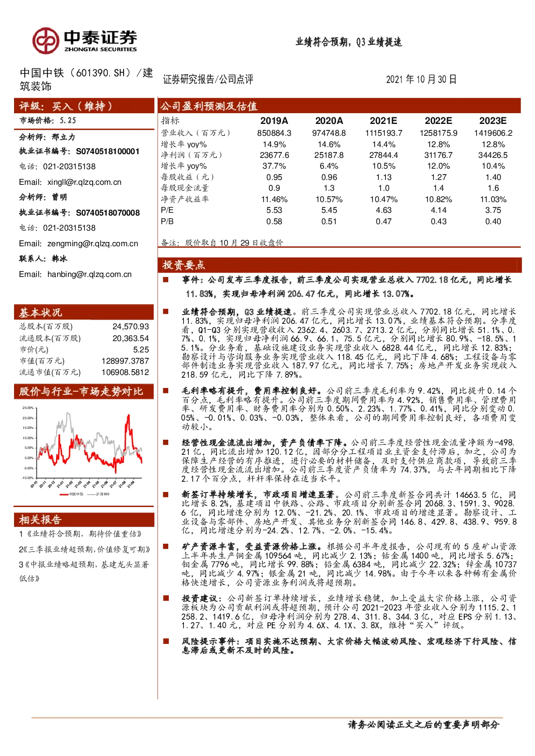Select certificate number S0740518100001
Screen dimensions: 535x756
[108, 151]
